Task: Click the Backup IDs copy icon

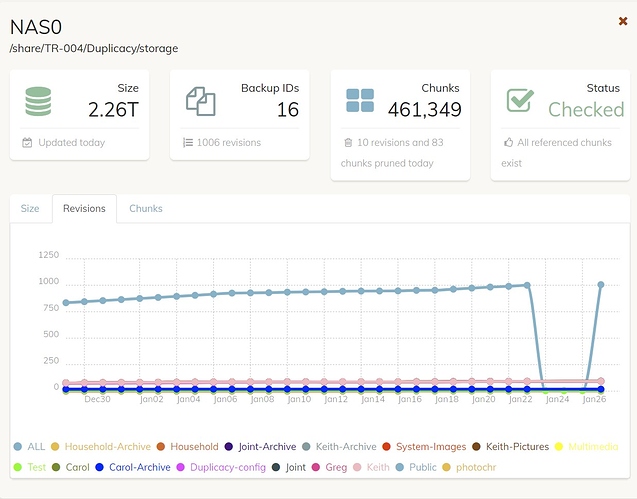Action: (201, 101)
